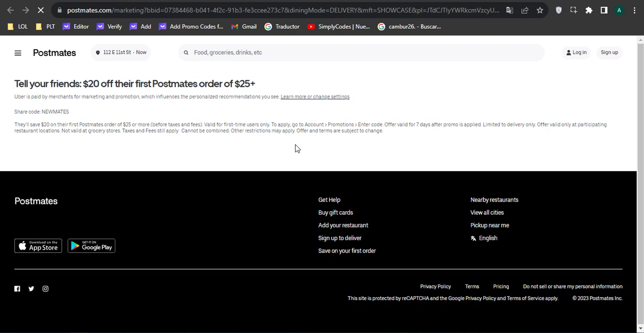644x333 pixels.
Task: Open the Gmail bookmark
Action: click(x=244, y=27)
